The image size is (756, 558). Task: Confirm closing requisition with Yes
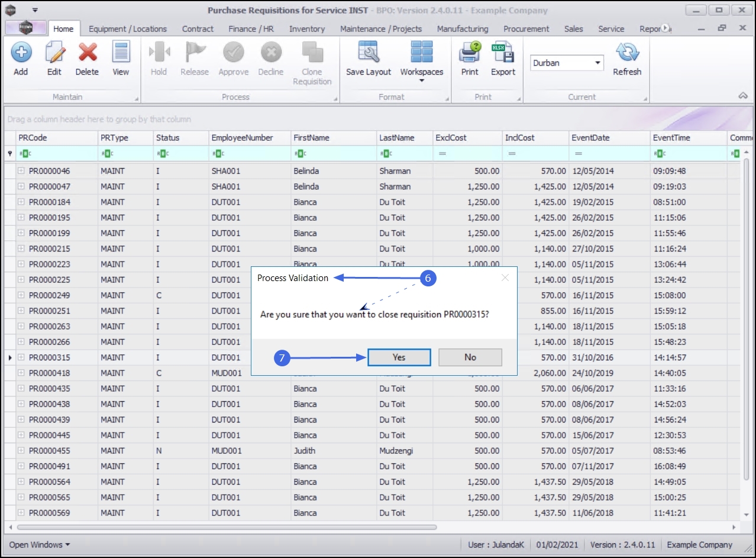399,357
